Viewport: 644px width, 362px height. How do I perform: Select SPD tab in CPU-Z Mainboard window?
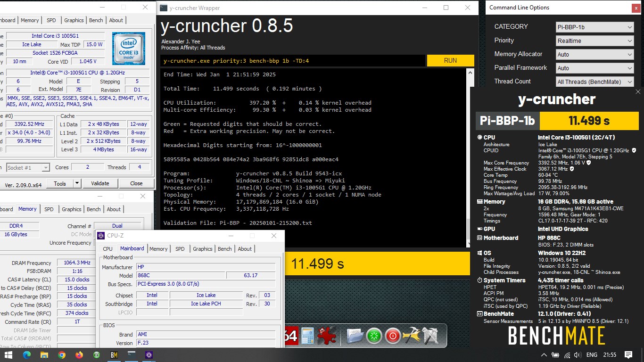[x=180, y=249]
